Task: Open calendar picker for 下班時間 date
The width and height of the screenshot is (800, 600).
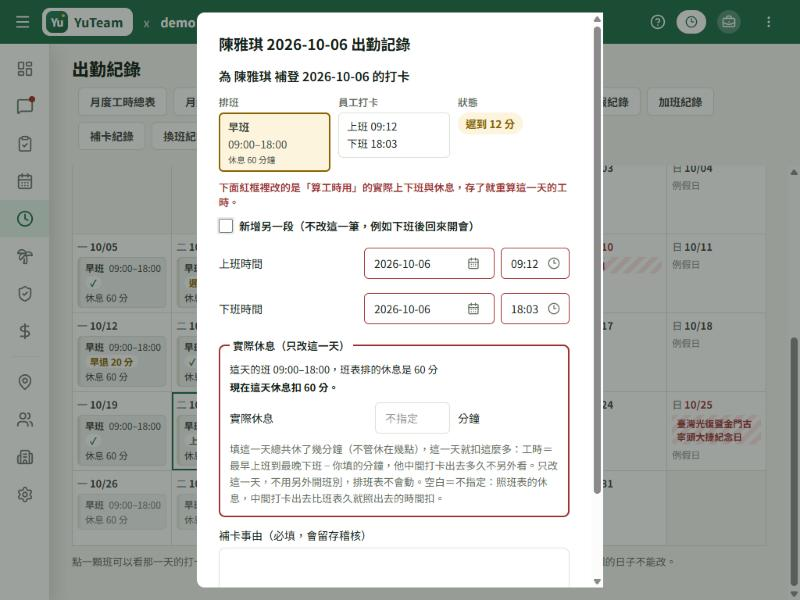Action: [x=473, y=309]
